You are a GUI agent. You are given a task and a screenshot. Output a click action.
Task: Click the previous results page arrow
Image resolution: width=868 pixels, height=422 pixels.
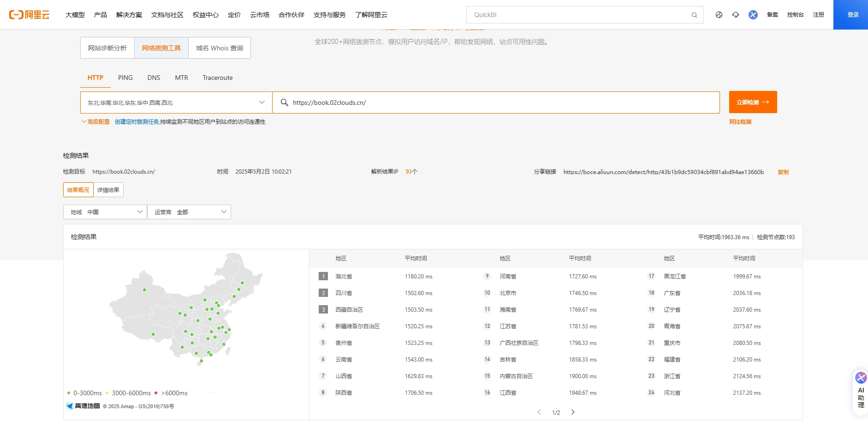click(x=539, y=412)
